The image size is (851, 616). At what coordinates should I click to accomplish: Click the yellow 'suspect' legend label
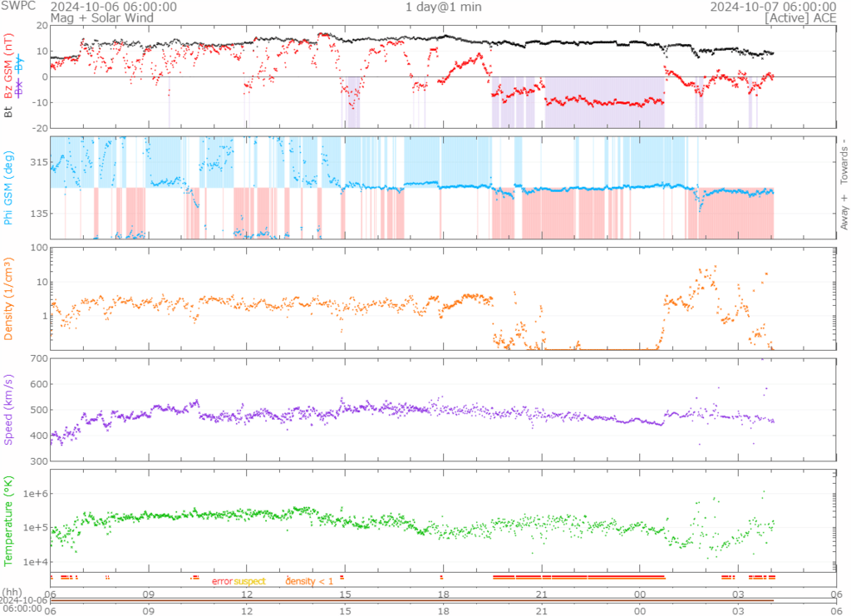tap(249, 581)
